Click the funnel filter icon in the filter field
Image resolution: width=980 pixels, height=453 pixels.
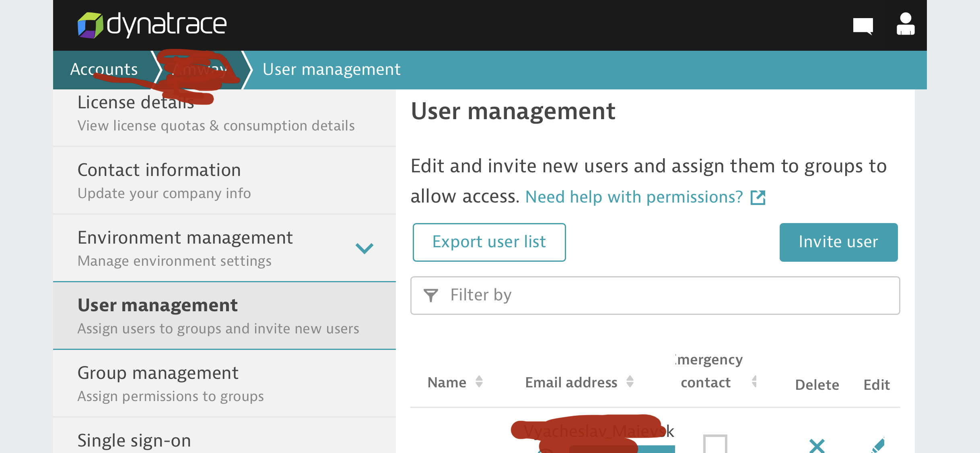coord(430,295)
